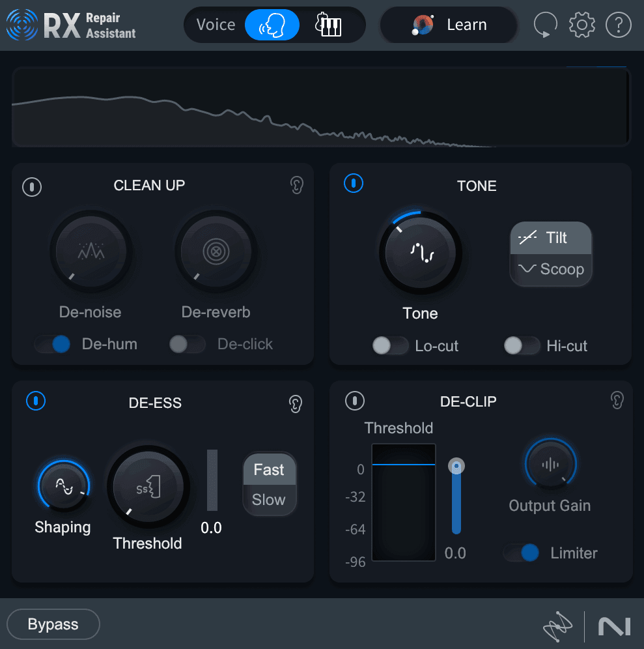Select Slow de-ess mode
This screenshot has height=649, width=644.
[x=270, y=500]
